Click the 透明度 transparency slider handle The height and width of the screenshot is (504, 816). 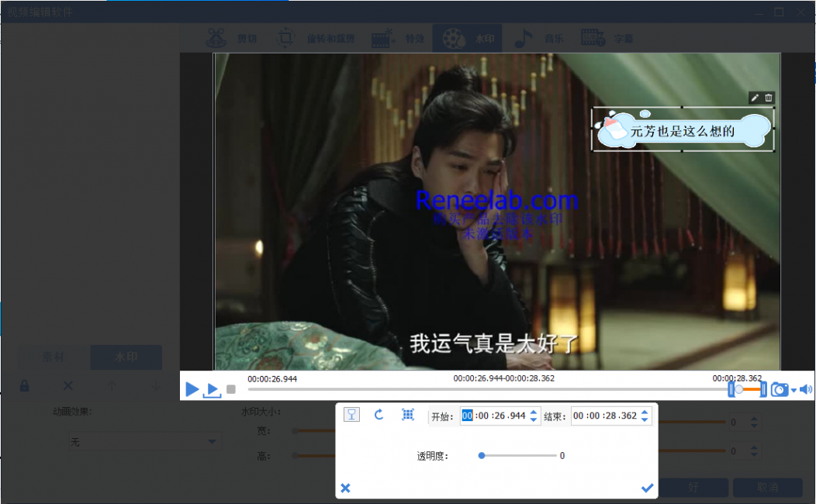pyautogui.click(x=482, y=456)
